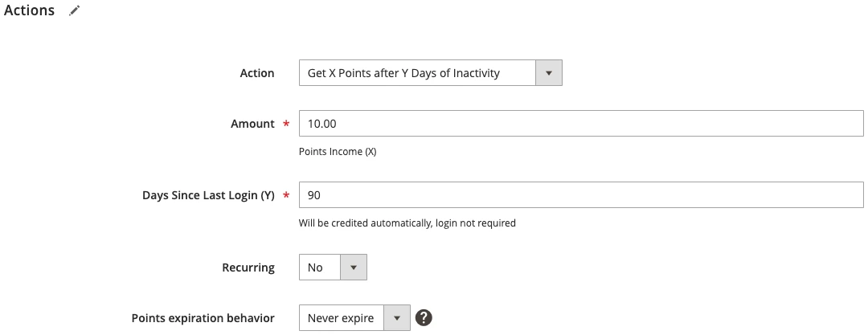Expand the Recurring select showing No
Image resolution: width=868 pixels, height=335 pixels.
pos(333,268)
